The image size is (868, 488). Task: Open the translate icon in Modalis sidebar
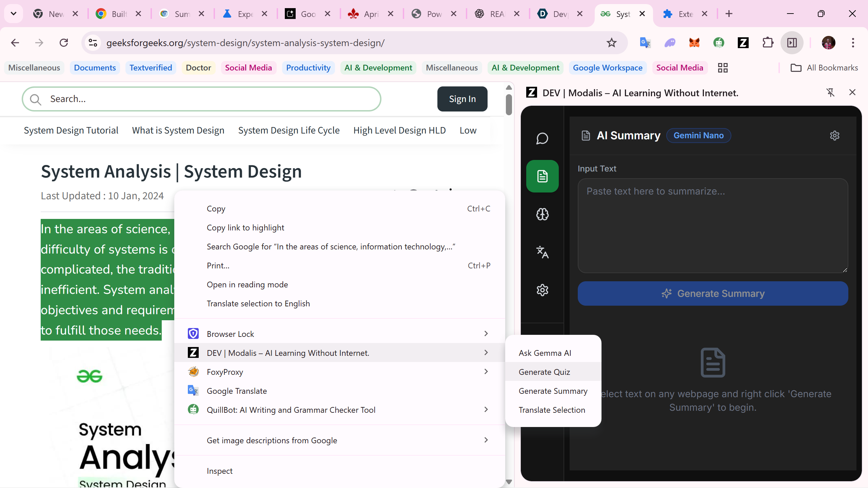coord(542,252)
